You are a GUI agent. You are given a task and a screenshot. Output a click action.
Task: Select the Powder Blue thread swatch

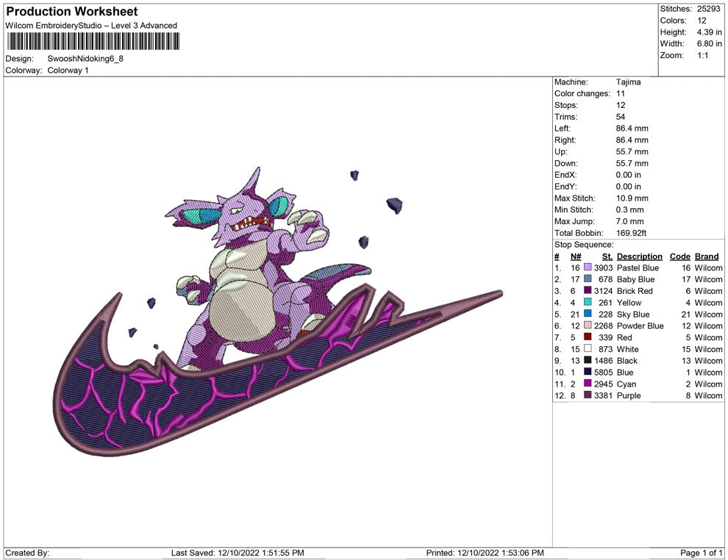(x=588, y=326)
